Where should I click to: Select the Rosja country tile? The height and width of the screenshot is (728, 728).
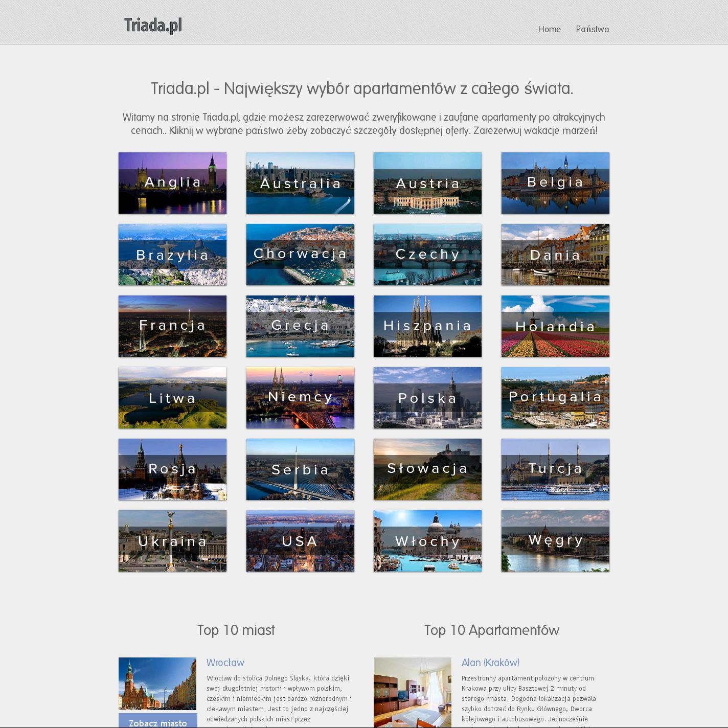172,469
